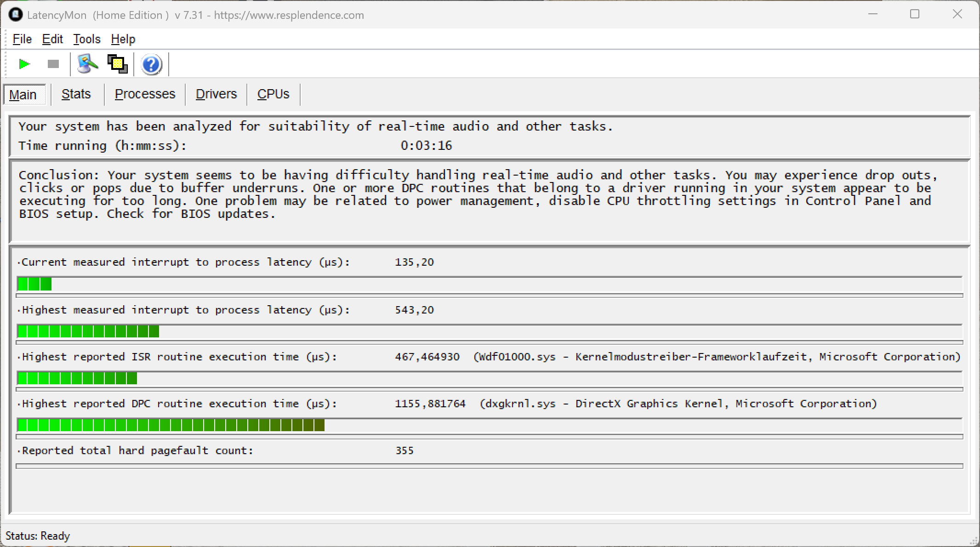Image resolution: width=980 pixels, height=547 pixels.
Task: Maximize the LatencyMon window
Action: tap(915, 14)
